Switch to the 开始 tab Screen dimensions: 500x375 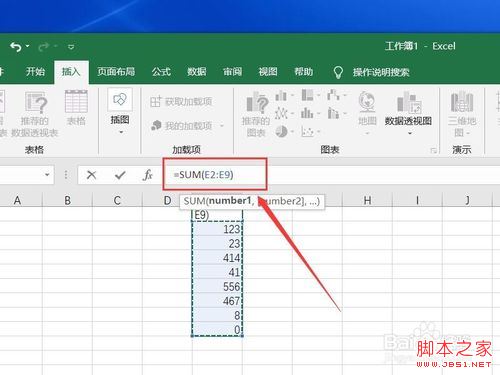(35, 71)
